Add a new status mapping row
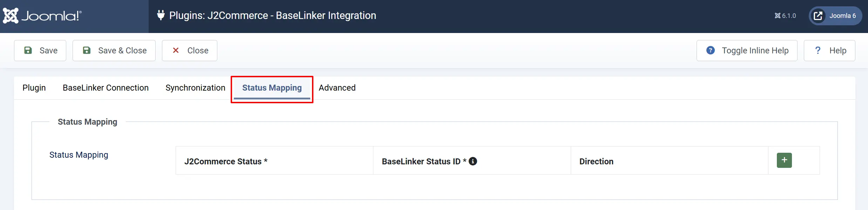The width and height of the screenshot is (868, 210). click(784, 160)
